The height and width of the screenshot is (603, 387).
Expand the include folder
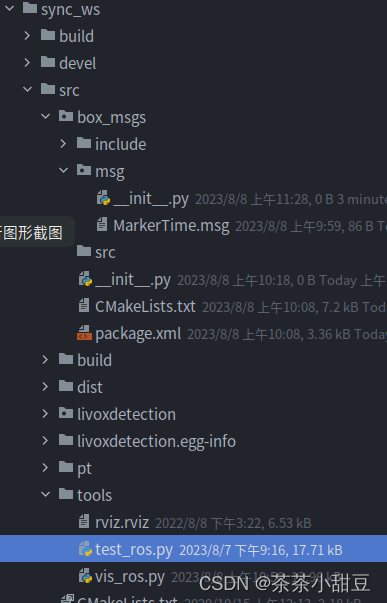pos(63,143)
